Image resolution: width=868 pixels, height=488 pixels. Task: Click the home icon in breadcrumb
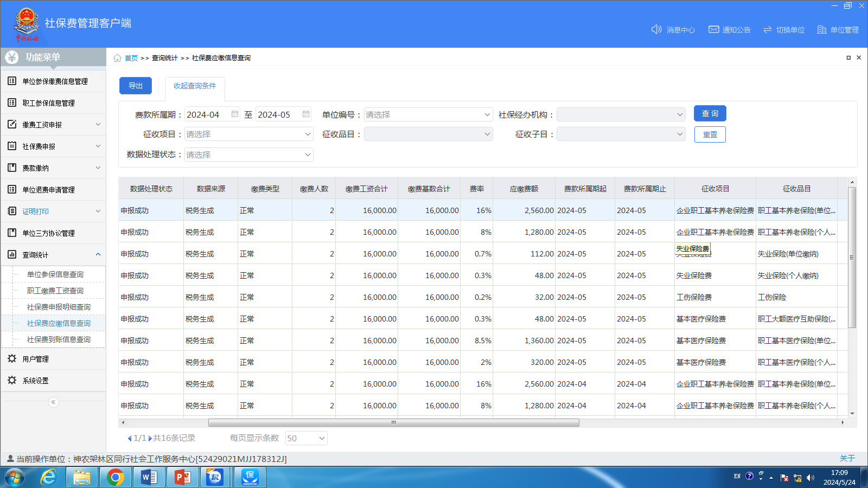[117, 58]
